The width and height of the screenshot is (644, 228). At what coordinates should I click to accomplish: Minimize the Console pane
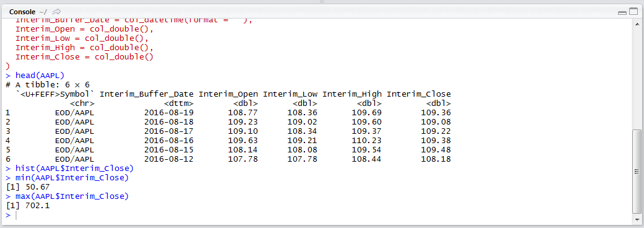(622, 12)
